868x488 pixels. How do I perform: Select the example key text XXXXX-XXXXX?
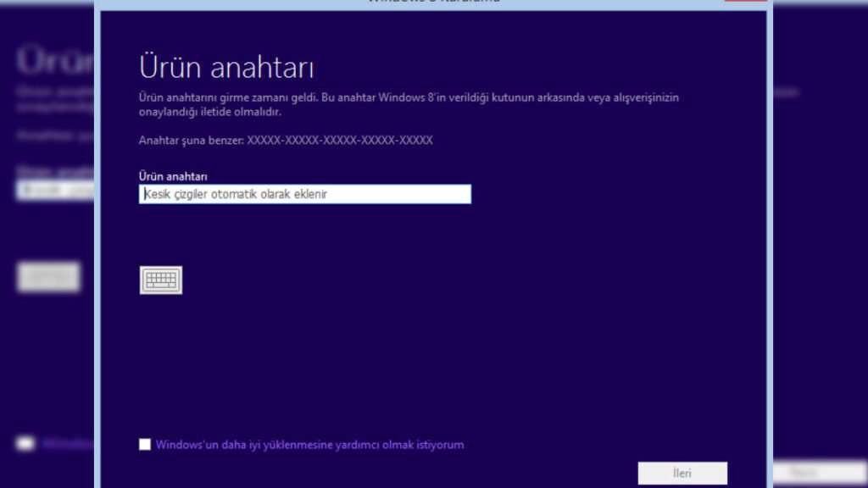click(339, 141)
